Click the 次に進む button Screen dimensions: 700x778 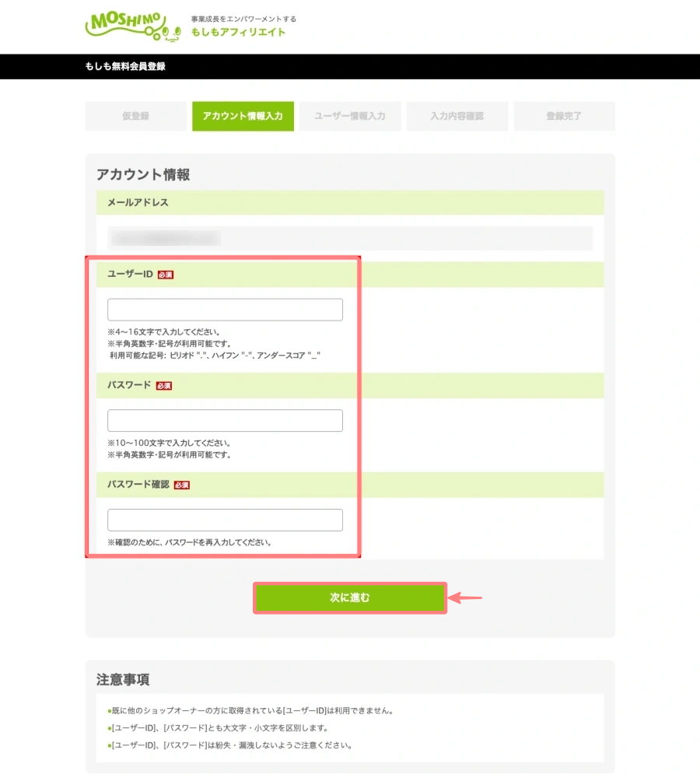(x=350, y=598)
